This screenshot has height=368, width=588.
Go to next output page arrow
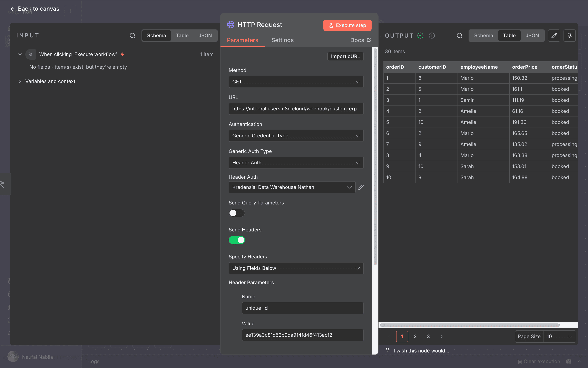click(x=441, y=336)
